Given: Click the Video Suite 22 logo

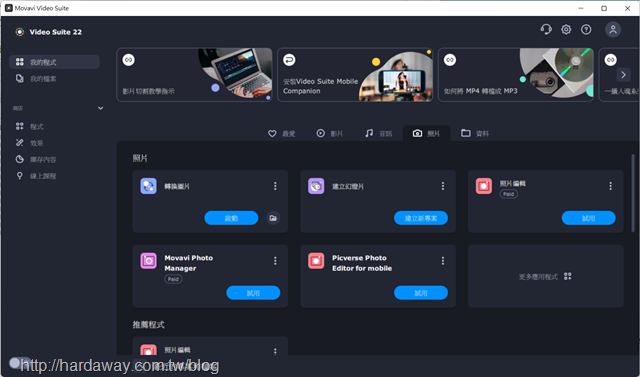Looking at the screenshot, I should tap(19, 32).
